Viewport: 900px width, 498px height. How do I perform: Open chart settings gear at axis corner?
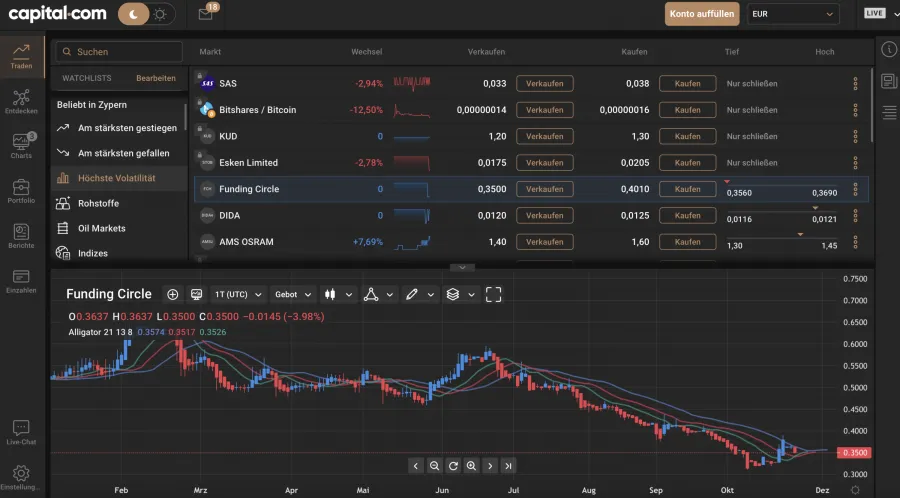(x=855, y=490)
